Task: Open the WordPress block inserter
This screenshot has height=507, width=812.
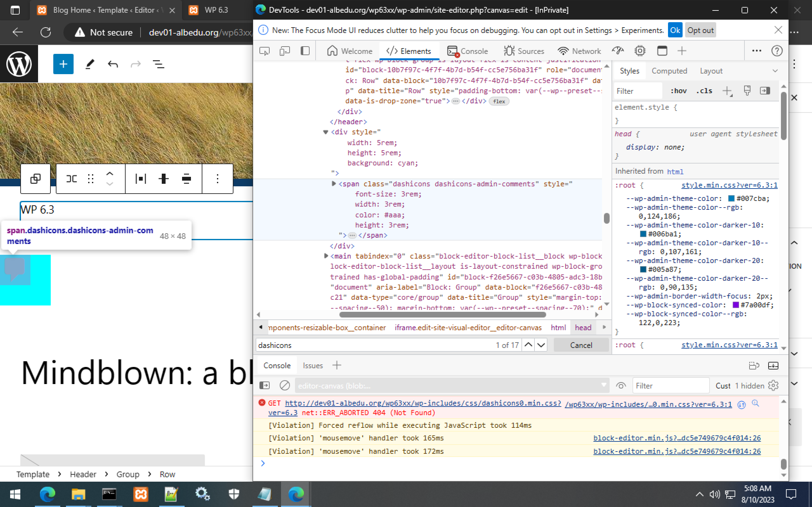Action: point(63,64)
